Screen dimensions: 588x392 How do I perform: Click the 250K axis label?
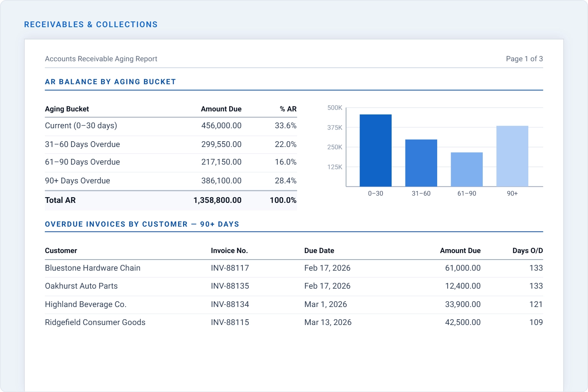(335, 147)
